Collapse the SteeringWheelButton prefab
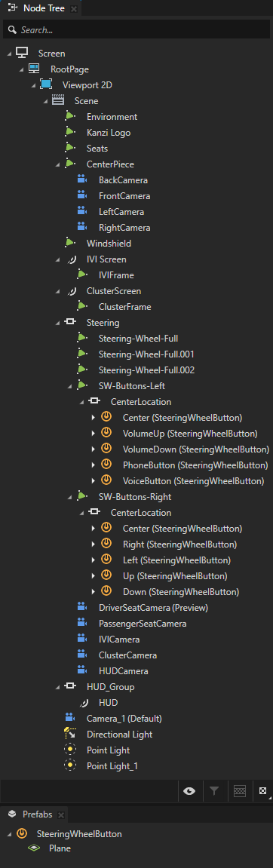This screenshot has width=273, height=868. coord(9,833)
